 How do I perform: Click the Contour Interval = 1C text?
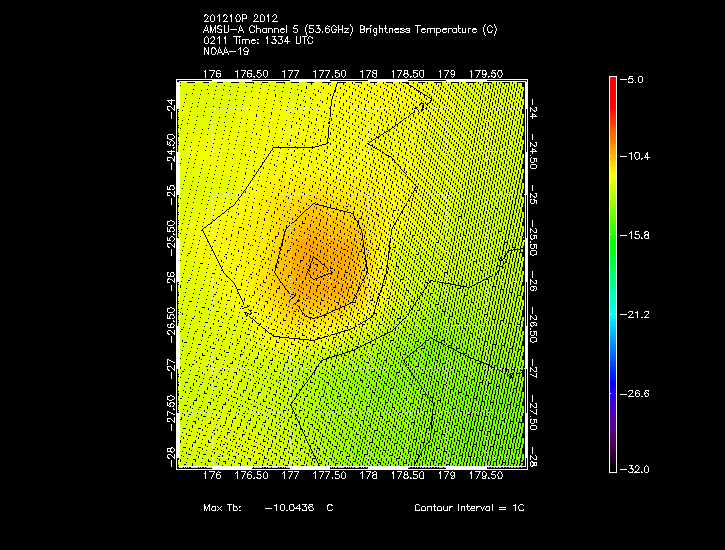(x=469, y=508)
